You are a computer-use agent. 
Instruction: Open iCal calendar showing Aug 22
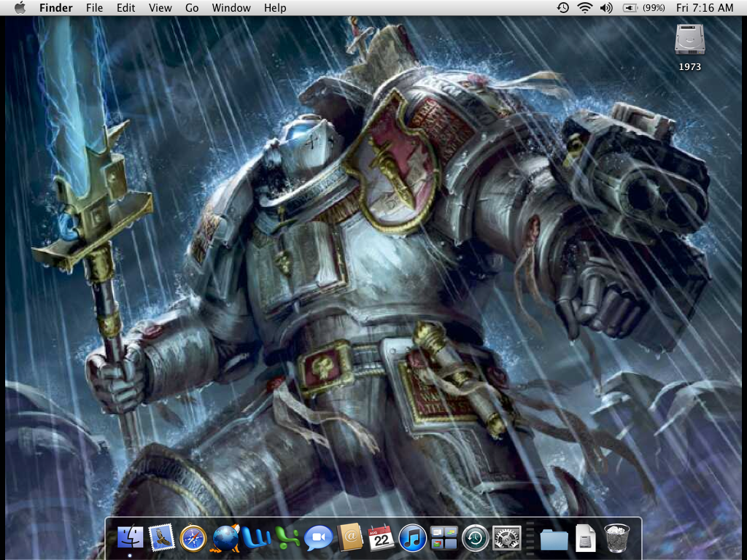(381, 538)
